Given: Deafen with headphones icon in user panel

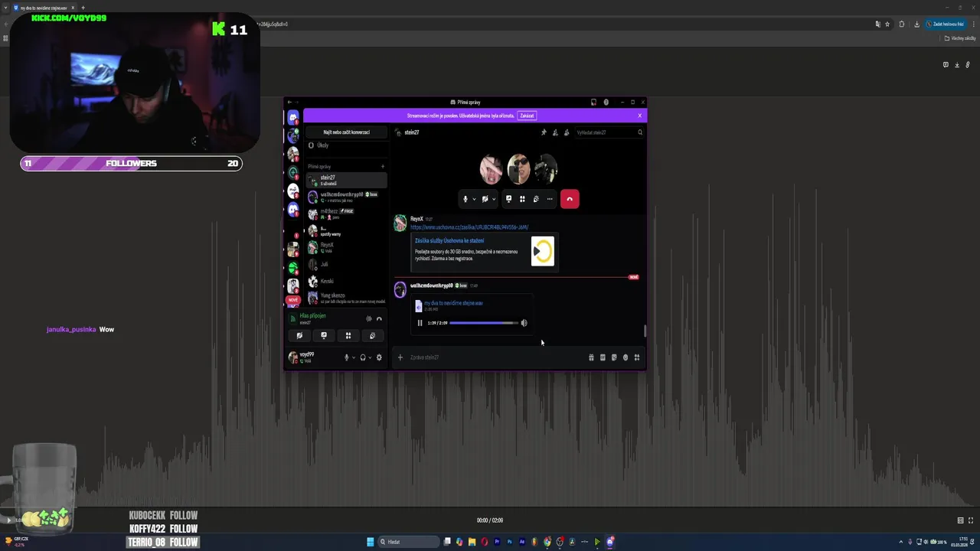Looking at the screenshot, I should click(x=363, y=357).
